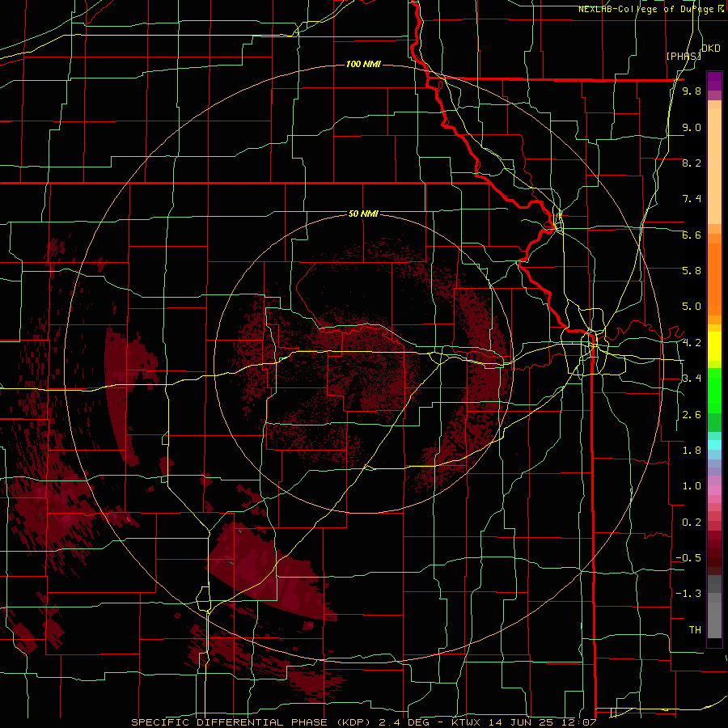Click the 14 JUN 25 12:07 timestamp
Screen dimensions: 728x728
click(544, 722)
